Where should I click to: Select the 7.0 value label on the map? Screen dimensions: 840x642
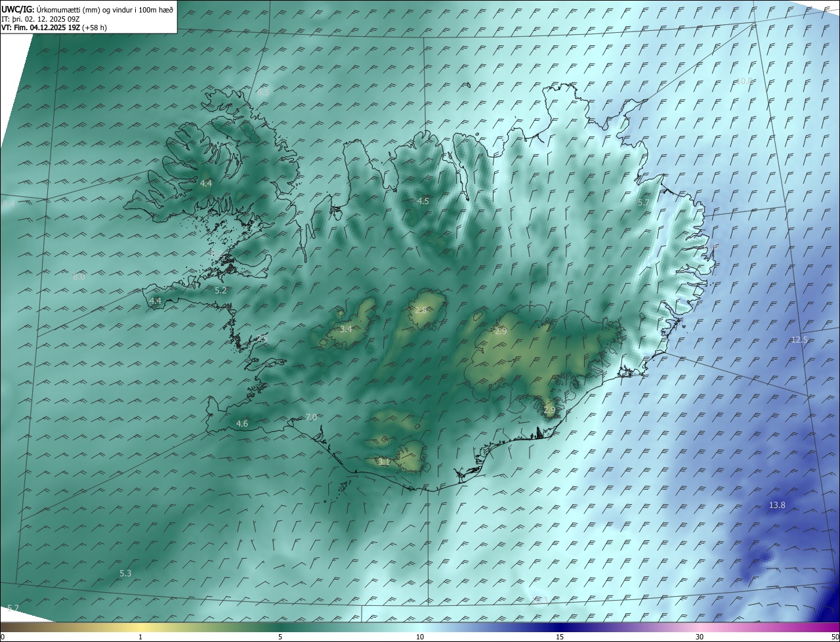point(311,417)
